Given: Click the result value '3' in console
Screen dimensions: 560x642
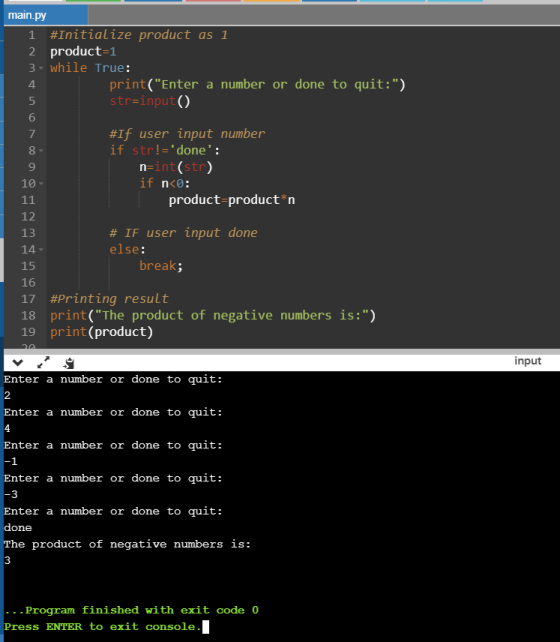Looking at the screenshot, I should tap(7, 561).
